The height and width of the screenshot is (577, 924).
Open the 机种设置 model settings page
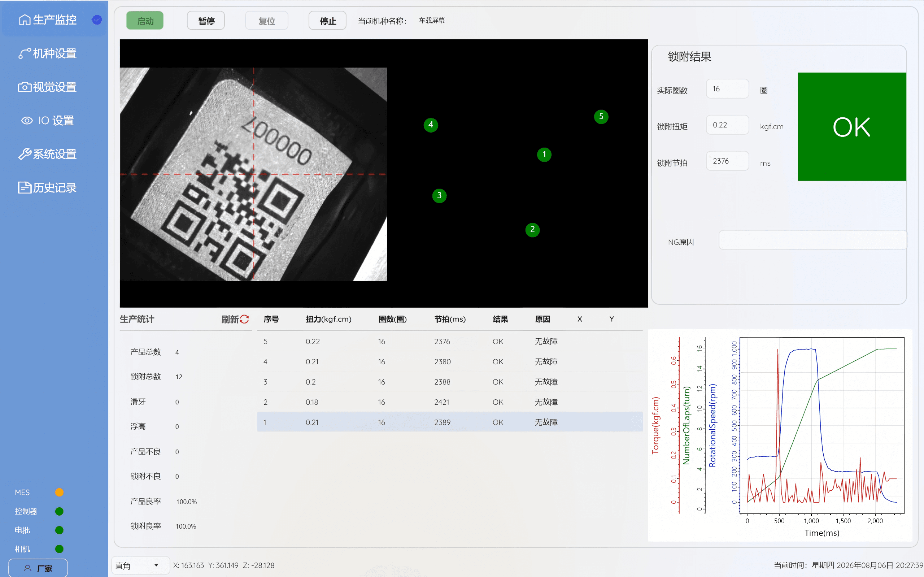point(48,53)
